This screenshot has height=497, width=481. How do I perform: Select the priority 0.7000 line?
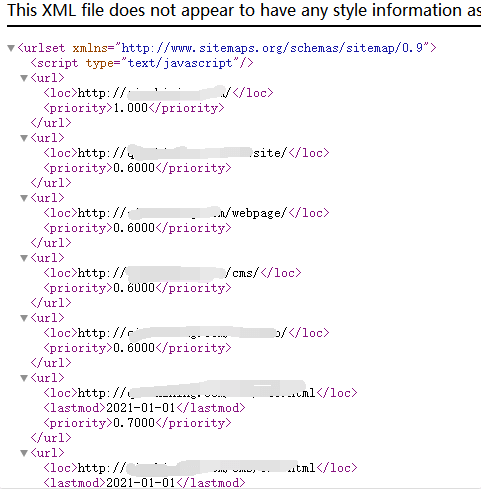[x=137, y=423]
